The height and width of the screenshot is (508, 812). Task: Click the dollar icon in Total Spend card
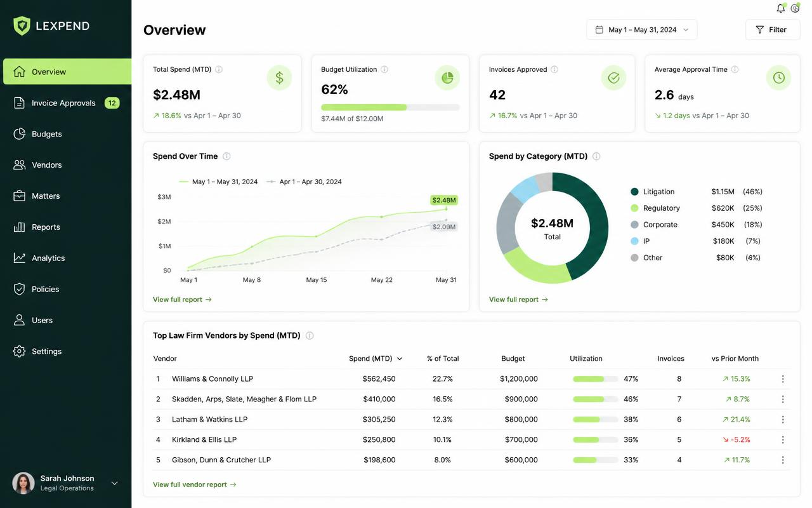pyautogui.click(x=279, y=77)
